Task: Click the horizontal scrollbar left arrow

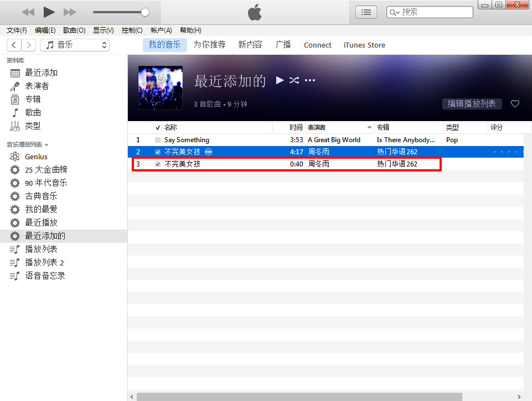Action: tap(132, 397)
